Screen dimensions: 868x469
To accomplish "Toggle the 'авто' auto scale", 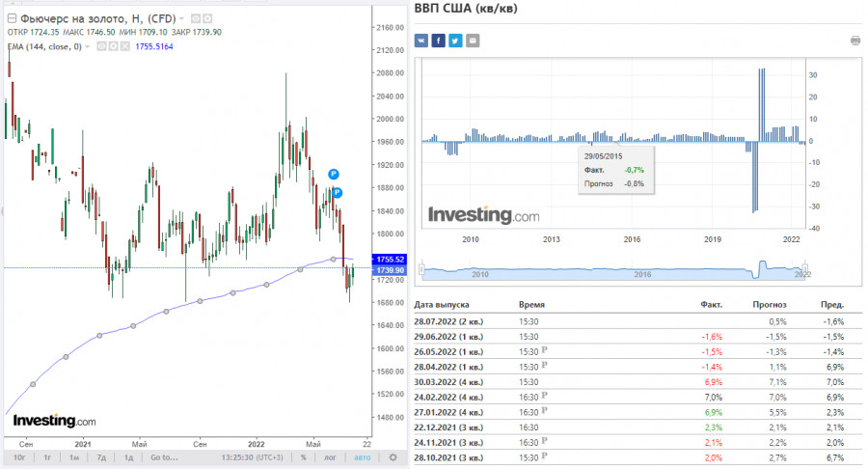I will coord(362,459).
